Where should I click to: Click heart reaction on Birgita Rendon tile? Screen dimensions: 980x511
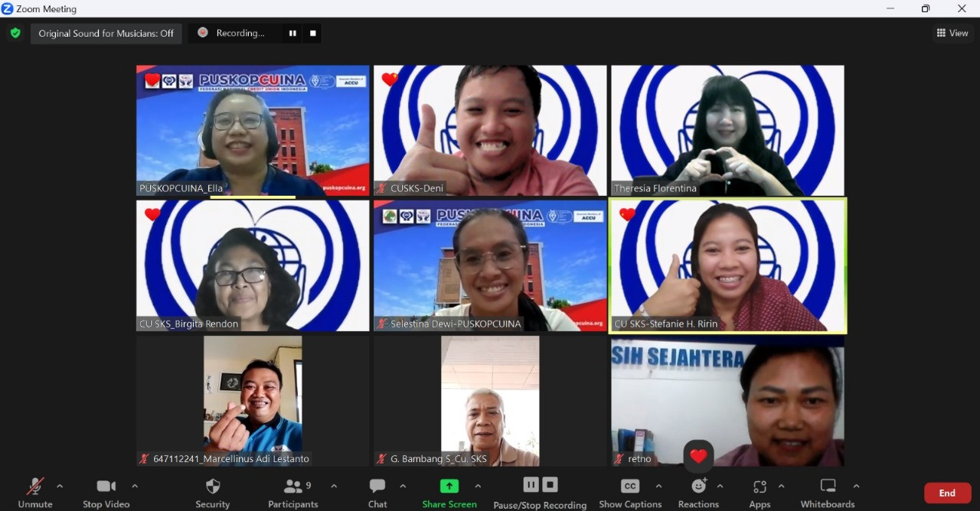152,214
